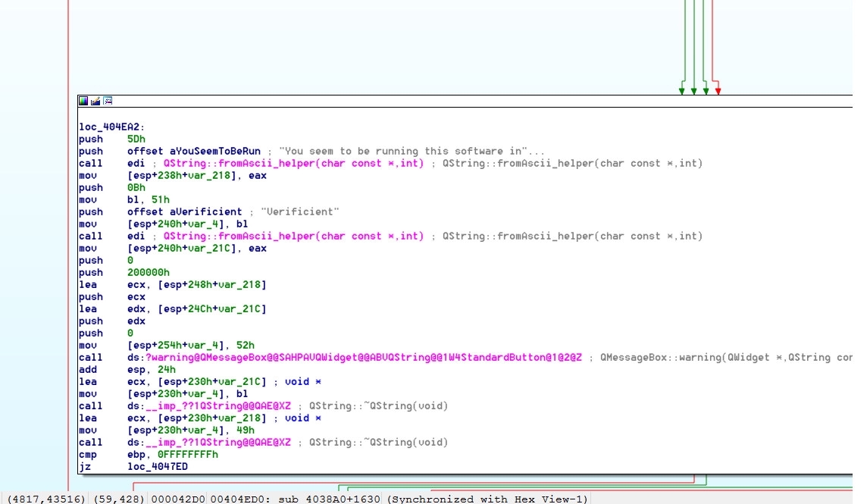
Task: Click the "Verificient" string comment
Action: click(299, 212)
